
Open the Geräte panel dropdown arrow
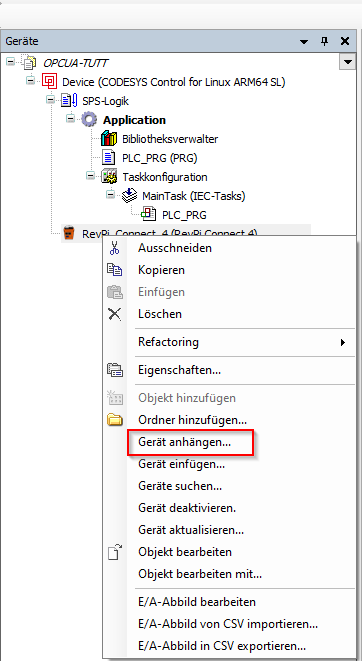point(304,41)
